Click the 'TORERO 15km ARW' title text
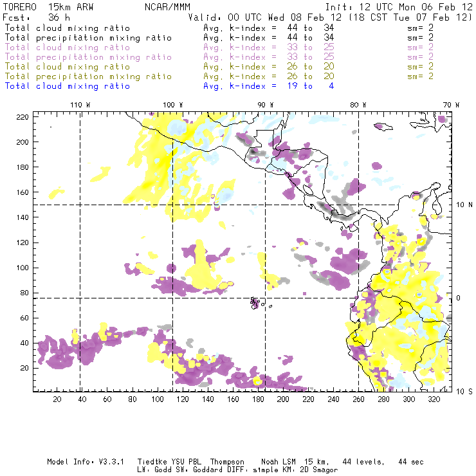Screen dimensions: 476x476 48,7
